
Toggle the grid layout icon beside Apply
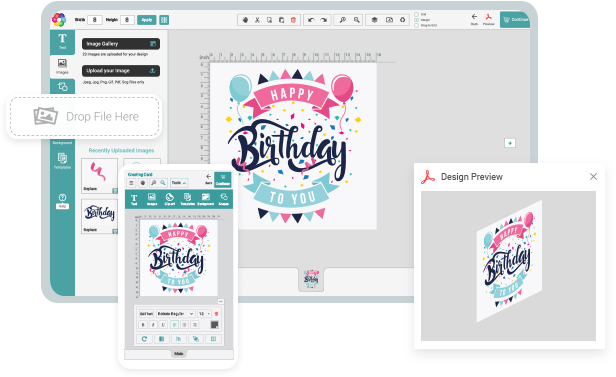[x=164, y=20]
